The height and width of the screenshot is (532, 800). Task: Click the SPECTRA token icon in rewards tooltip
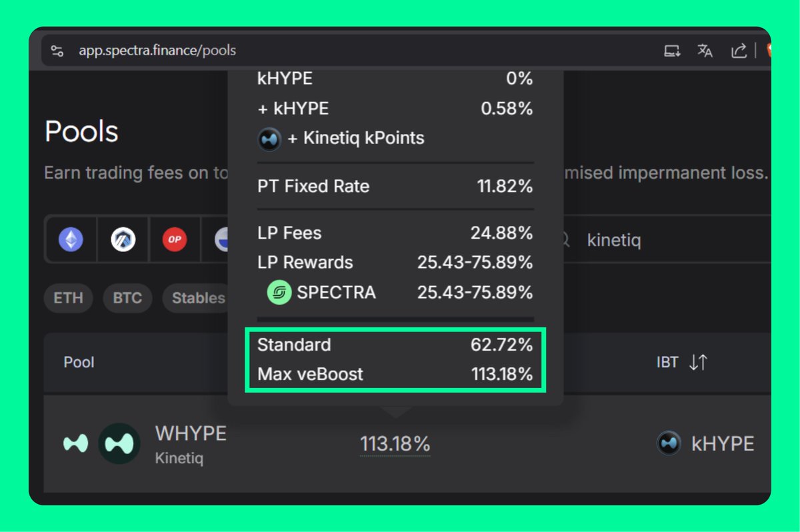[x=279, y=292]
